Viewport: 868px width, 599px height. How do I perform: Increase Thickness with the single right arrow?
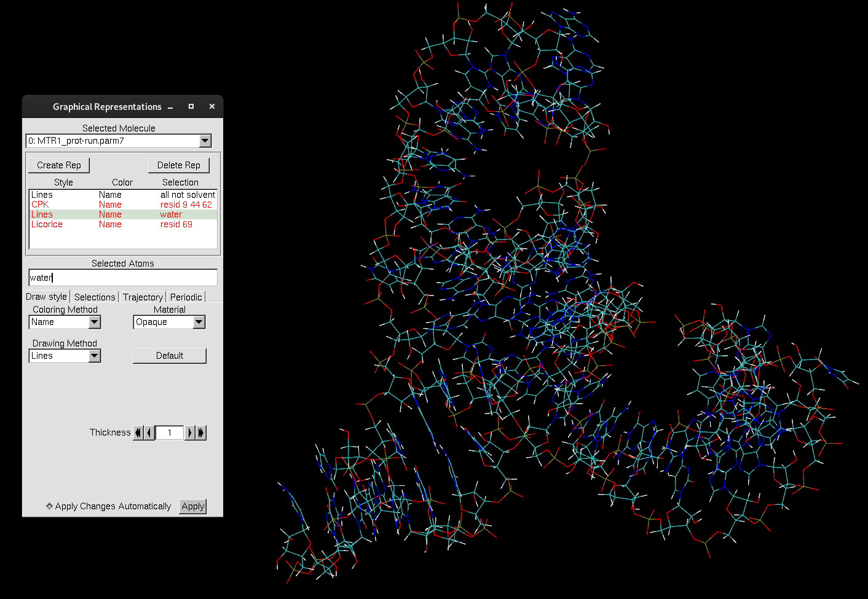(190, 433)
